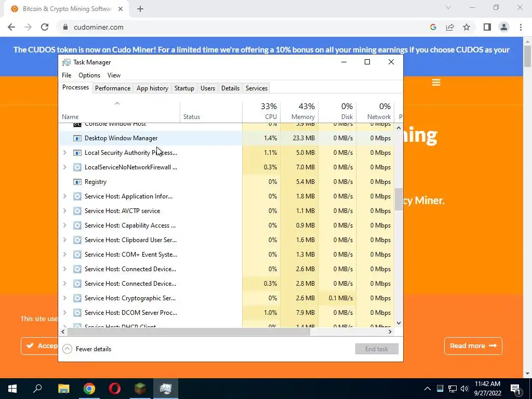Click the Service Host: Cryptographic Ser... gear icon
Screen dimensions: 532x399
(77, 298)
